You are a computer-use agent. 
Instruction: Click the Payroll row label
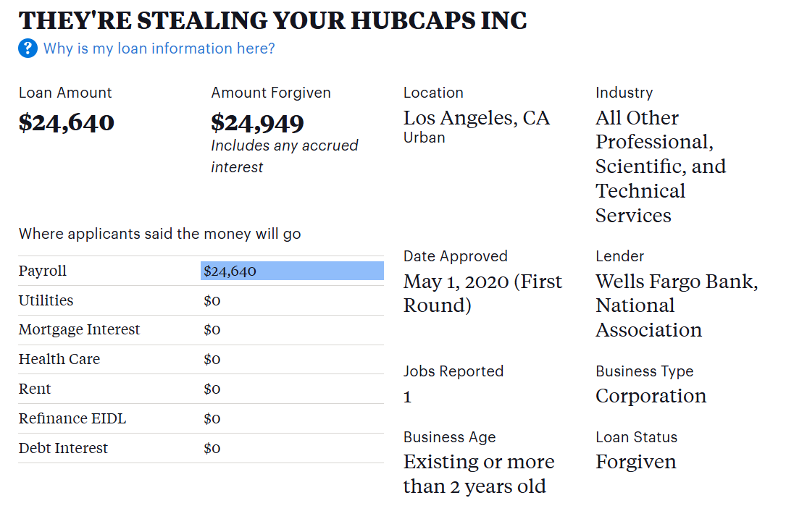(43, 271)
